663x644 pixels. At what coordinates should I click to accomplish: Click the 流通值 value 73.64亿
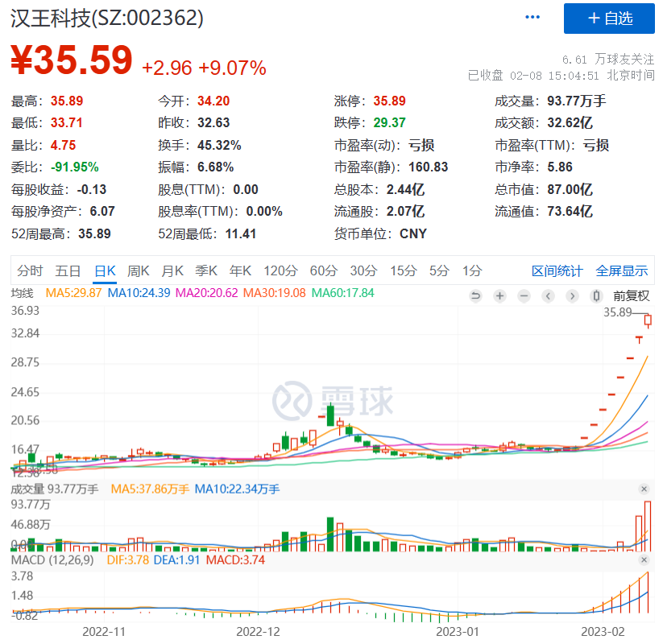tap(570, 211)
